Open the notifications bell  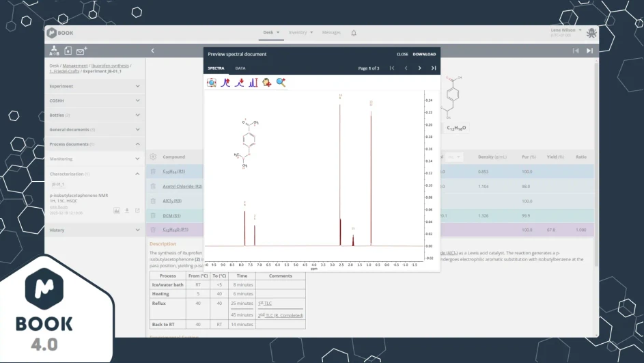click(x=354, y=33)
